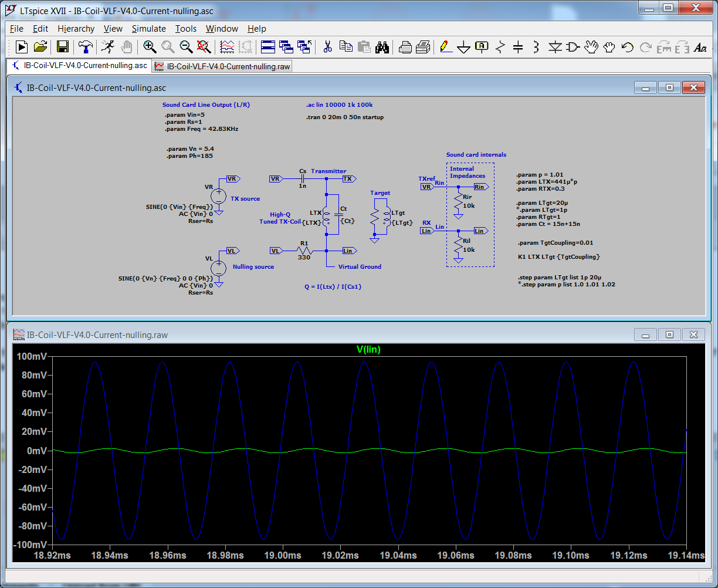Zoom to fit with the crossed magnifier
Image resolution: width=718 pixels, height=588 pixels.
coord(204,47)
